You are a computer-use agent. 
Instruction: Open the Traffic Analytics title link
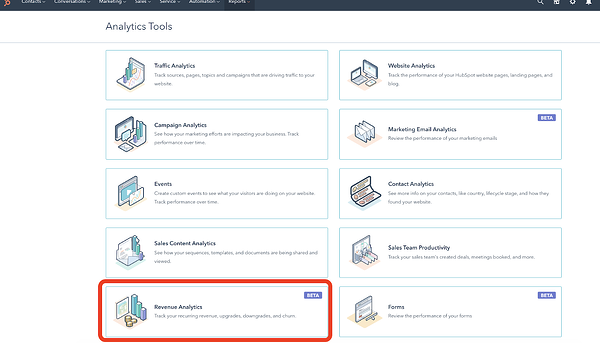click(x=174, y=66)
